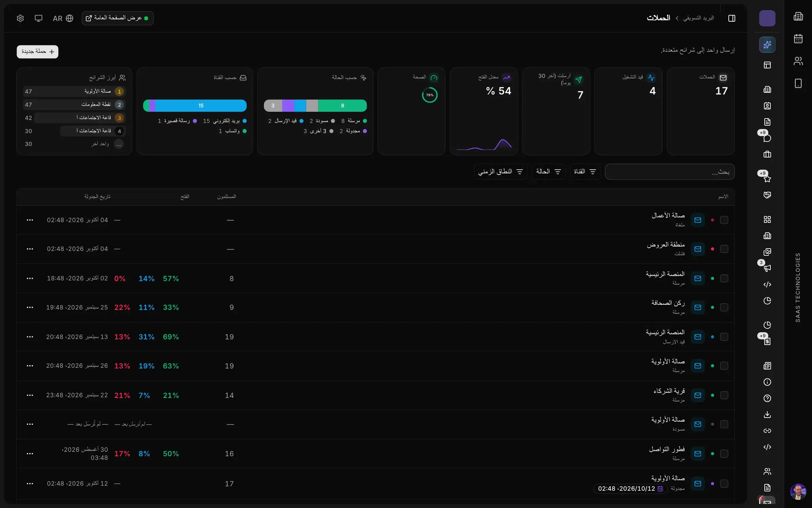Image resolution: width=812 pixels, height=508 pixels.
Task: Toggle the sidebar panel icon beside breadcrumb
Action: coord(731,18)
